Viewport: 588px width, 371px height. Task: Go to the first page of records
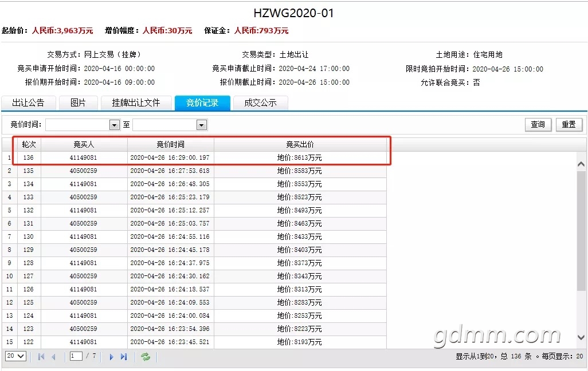tap(41, 356)
